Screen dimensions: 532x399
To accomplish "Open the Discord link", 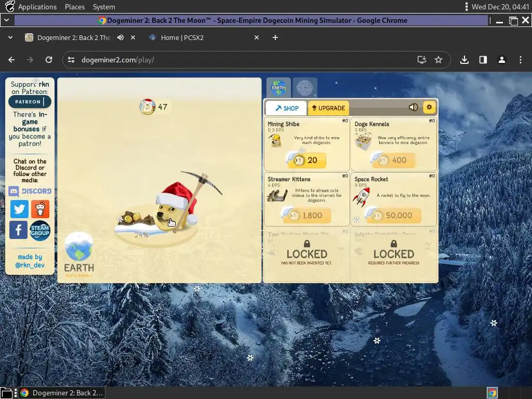I will (30, 191).
